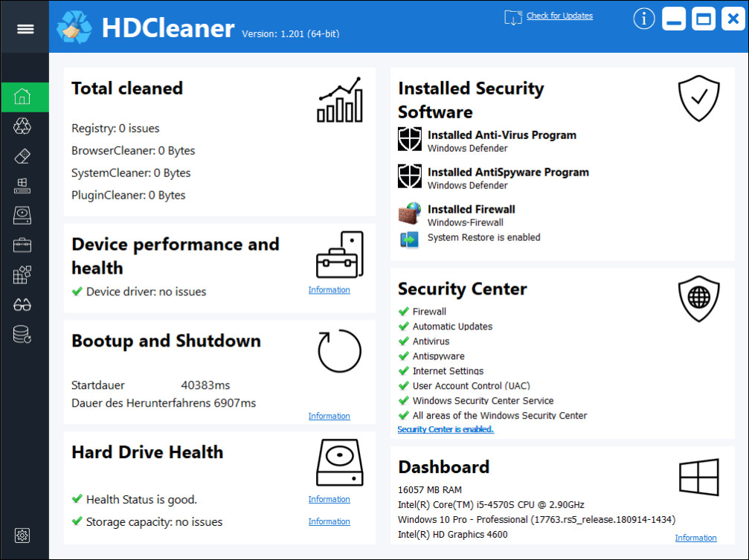This screenshot has height=560, width=749.
Task: Open HDCleaner settings via the gear icon
Action: pos(22,535)
